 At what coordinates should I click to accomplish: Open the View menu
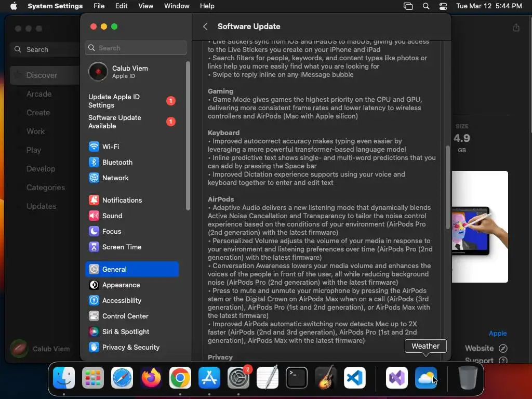[x=145, y=6]
